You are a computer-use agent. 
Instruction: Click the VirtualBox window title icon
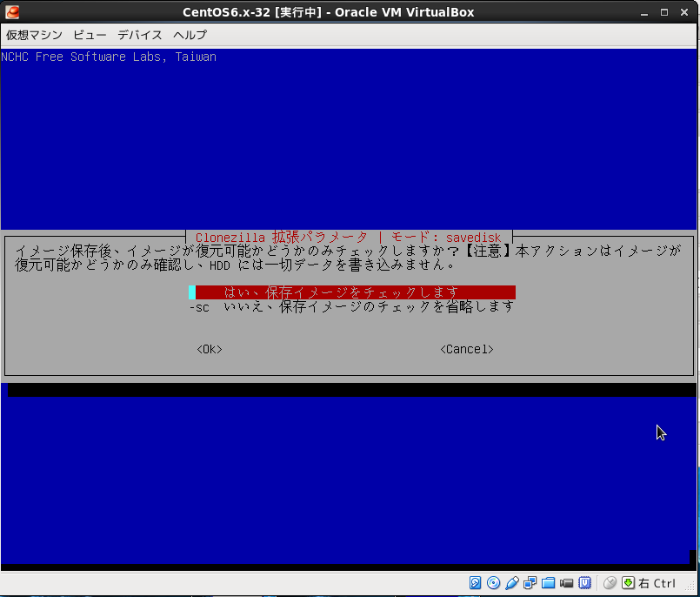click(12, 12)
